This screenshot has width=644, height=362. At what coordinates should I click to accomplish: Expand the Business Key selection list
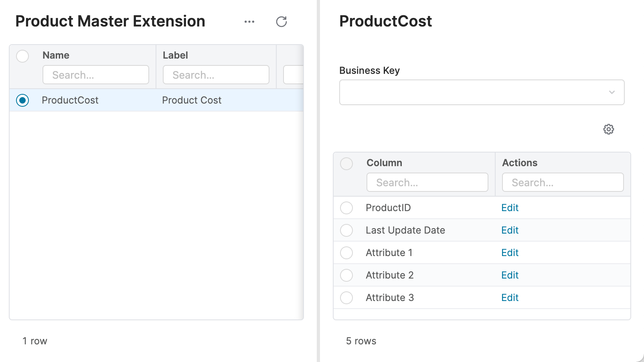[x=481, y=92]
